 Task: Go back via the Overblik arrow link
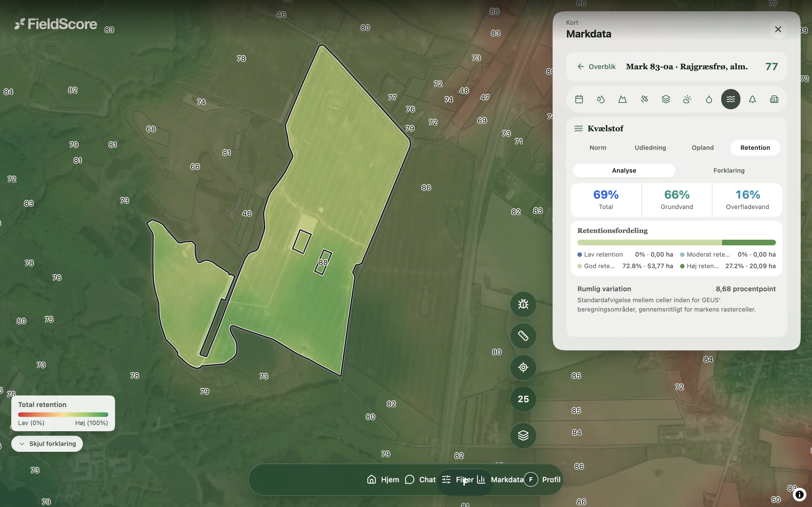tap(596, 66)
